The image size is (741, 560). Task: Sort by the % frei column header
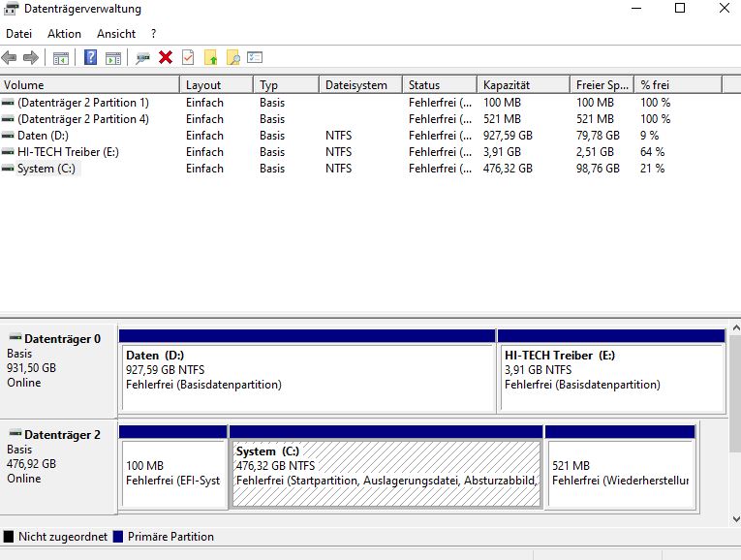(x=679, y=85)
